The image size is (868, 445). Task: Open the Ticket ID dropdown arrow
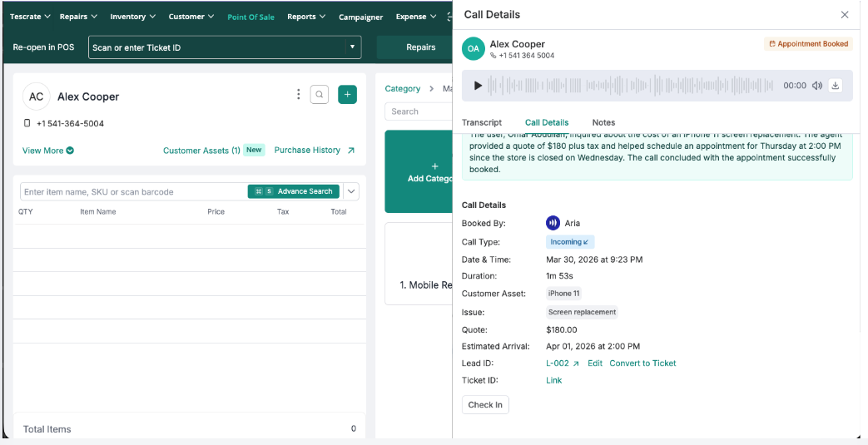(x=353, y=47)
